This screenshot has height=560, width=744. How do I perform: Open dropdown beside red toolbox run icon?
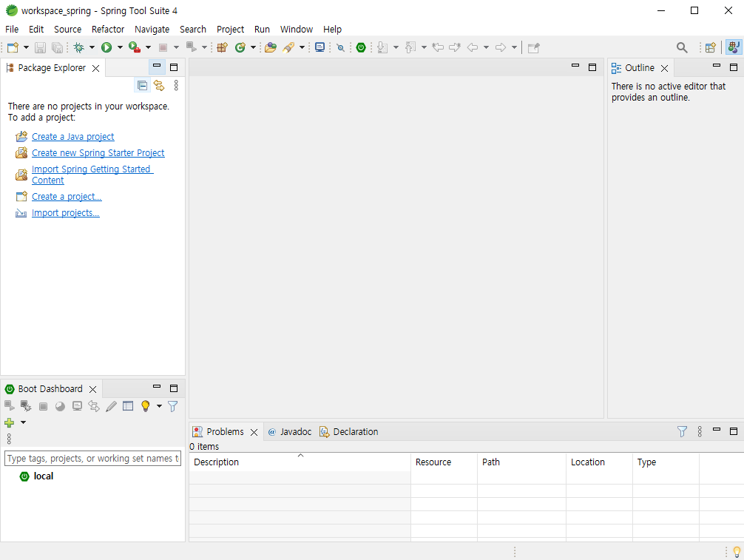pos(148,47)
